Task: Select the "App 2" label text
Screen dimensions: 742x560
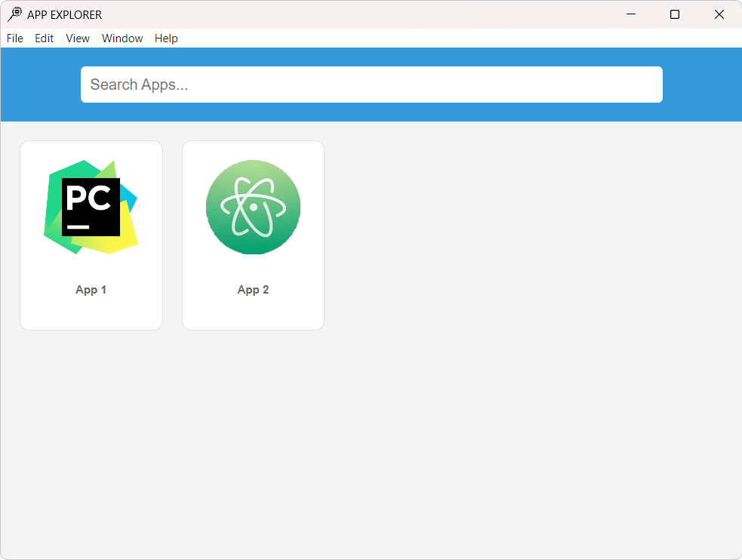Action: [x=253, y=290]
